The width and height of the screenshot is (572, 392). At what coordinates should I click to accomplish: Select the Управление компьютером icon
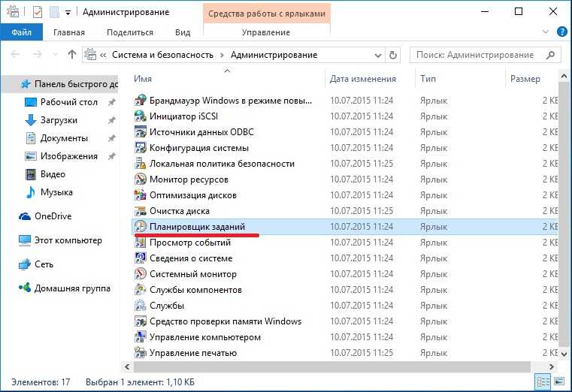point(141,337)
